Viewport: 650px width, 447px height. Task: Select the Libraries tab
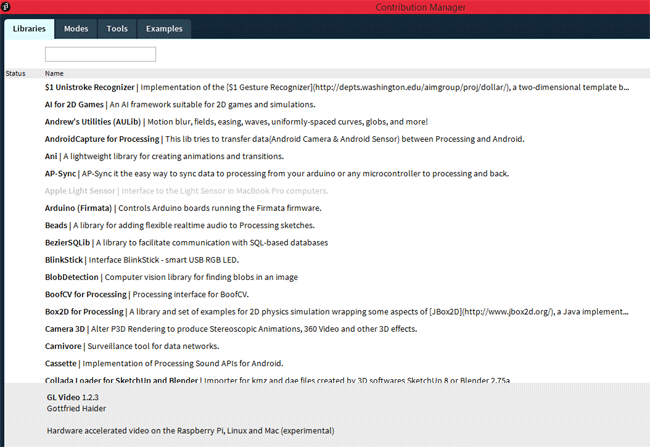tap(29, 29)
